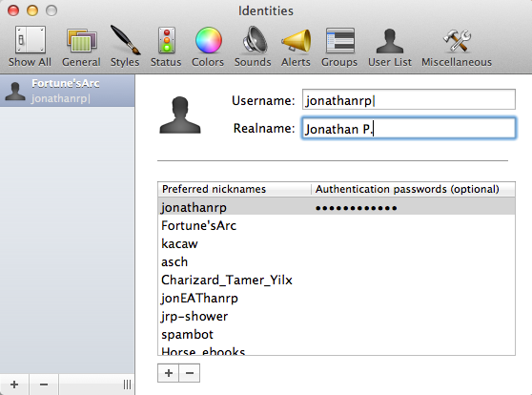
Task: Open the Styles paintbrush preferences
Action: (x=125, y=47)
